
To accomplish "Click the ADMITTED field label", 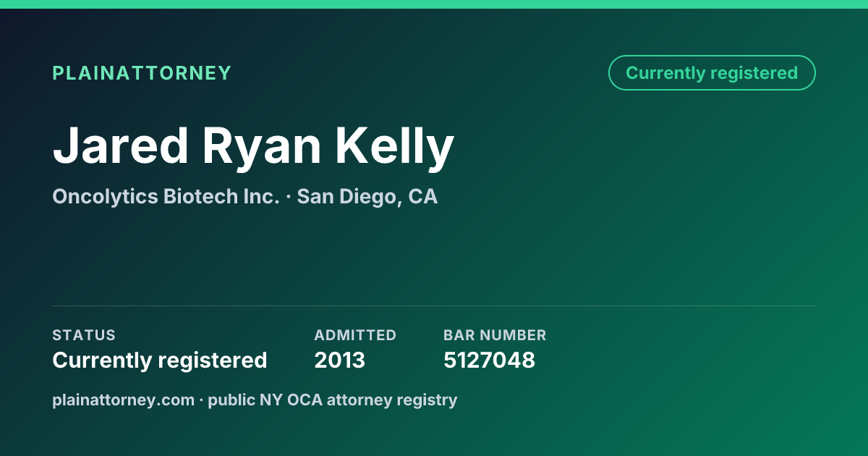I will point(355,335).
